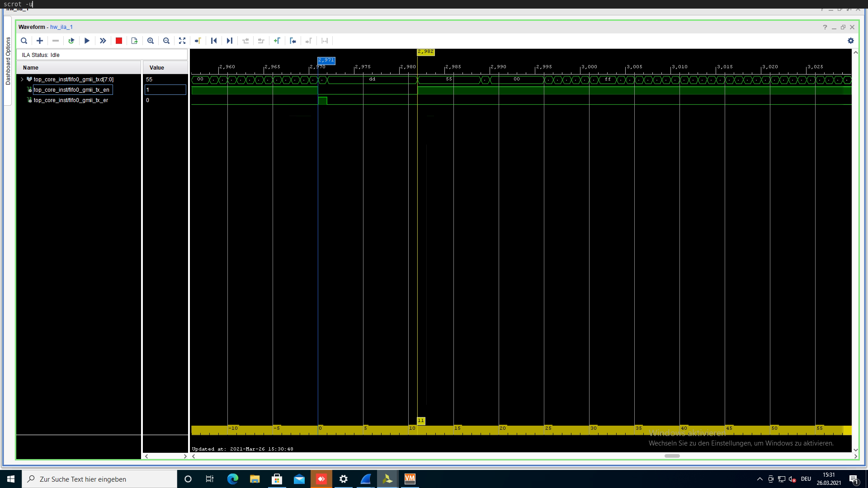This screenshot has height=488, width=868.
Task: Stop trigger with red square button
Action: coord(119,41)
